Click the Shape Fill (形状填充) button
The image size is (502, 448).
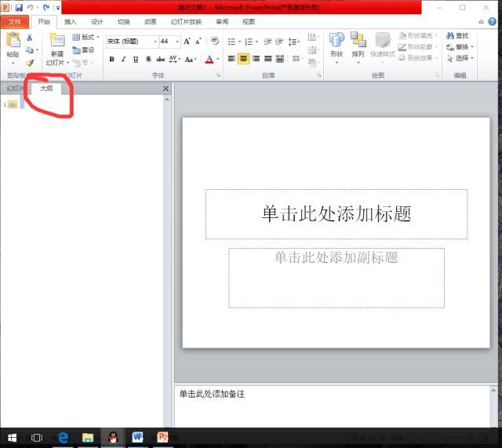point(418,35)
